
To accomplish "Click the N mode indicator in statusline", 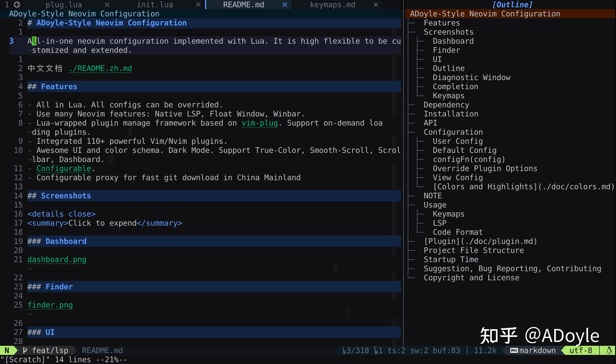I will tap(7, 350).
